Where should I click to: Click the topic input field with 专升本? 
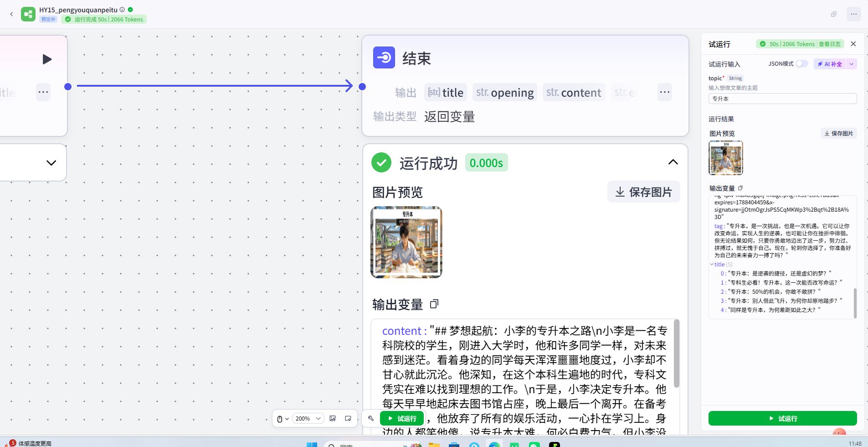coord(782,99)
